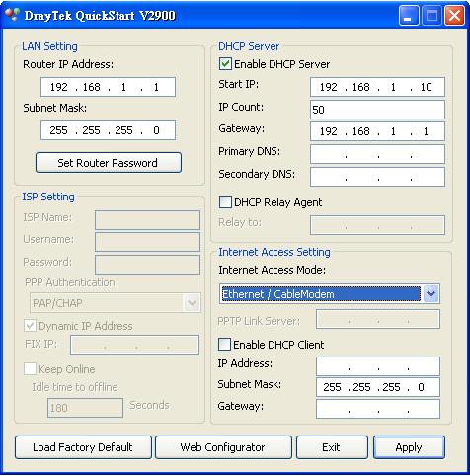Click the Exit button
Image resolution: width=470 pixels, height=476 pixels.
click(x=332, y=447)
